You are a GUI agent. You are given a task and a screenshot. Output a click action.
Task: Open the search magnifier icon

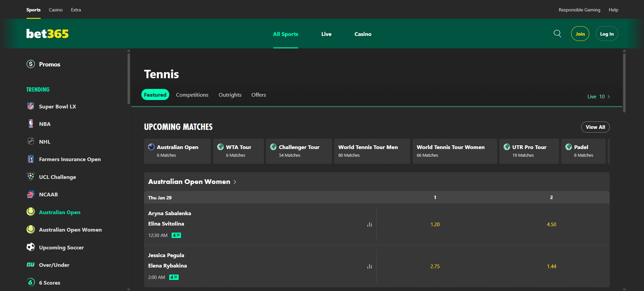557,34
